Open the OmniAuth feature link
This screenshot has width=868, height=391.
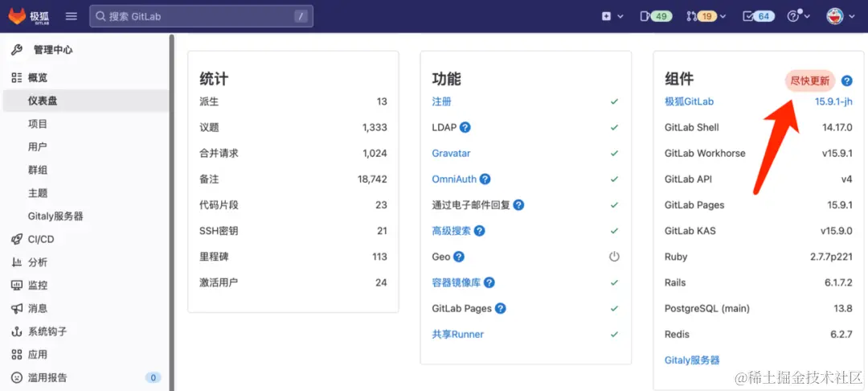pyautogui.click(x=454, y=179)
